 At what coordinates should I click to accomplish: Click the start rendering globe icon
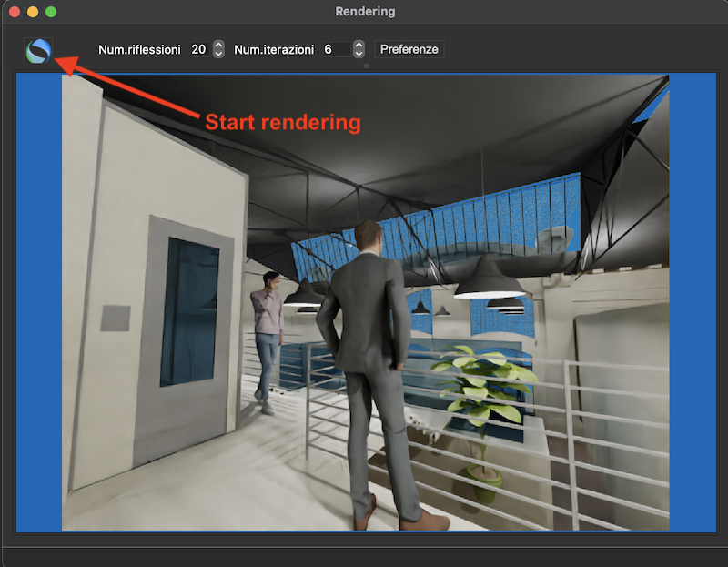click(38, 51)
